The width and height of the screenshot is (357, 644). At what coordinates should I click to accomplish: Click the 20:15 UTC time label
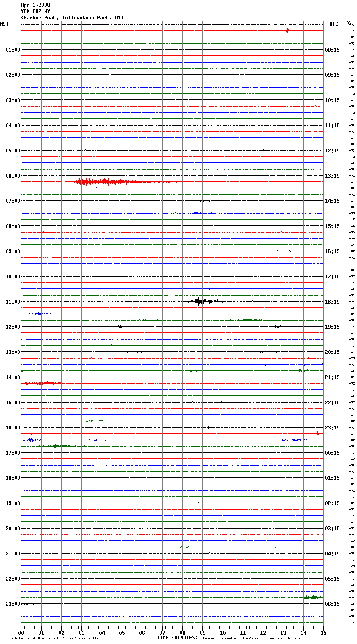[332, 352]
